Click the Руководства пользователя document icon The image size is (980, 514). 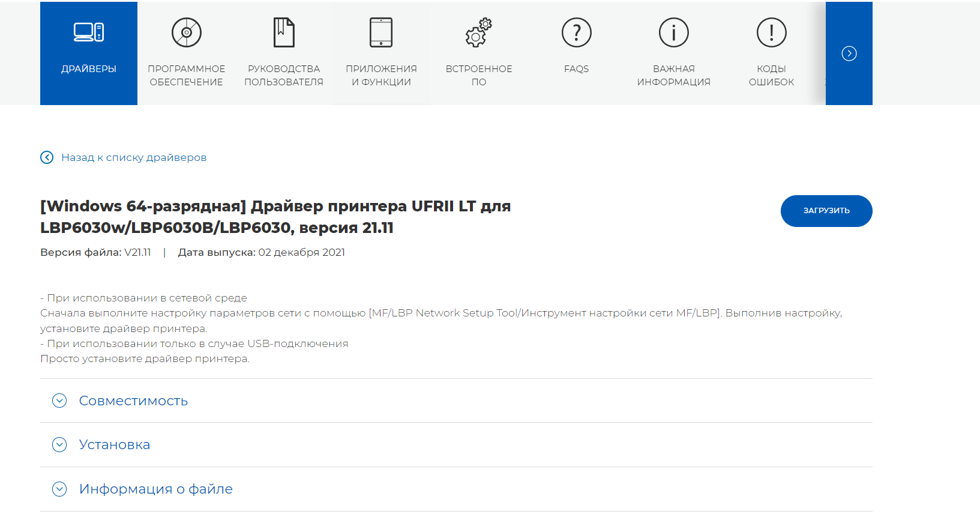tap(284, 32)
